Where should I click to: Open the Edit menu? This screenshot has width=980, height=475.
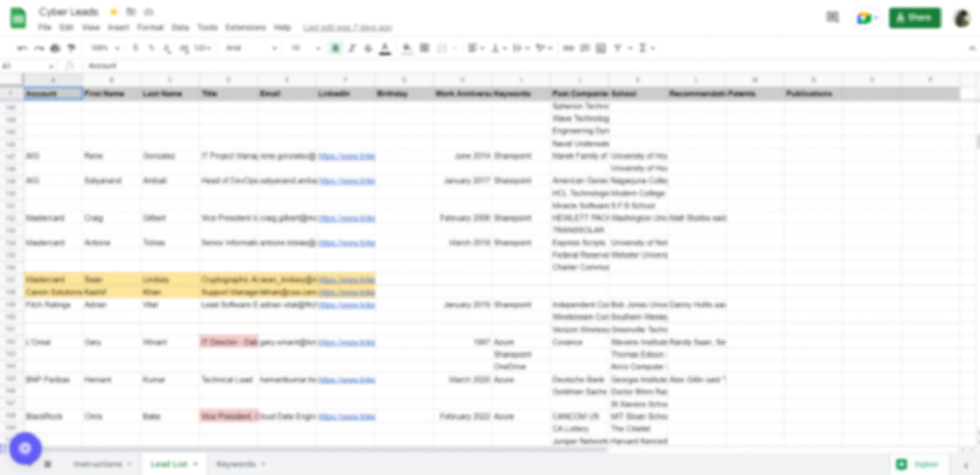point(66,27)
